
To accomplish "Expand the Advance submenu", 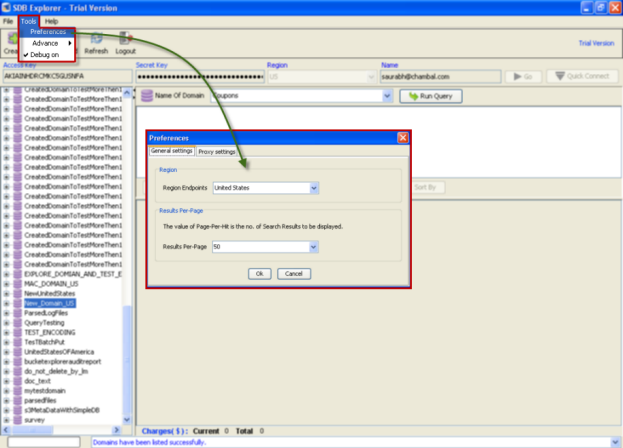I will click(x=48, y=43).
